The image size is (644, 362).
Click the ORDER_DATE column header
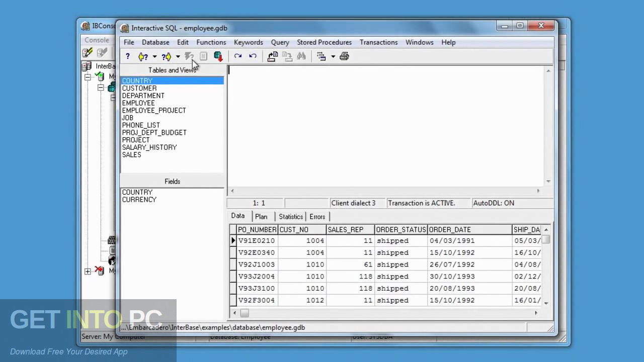(x=469, y=230)
